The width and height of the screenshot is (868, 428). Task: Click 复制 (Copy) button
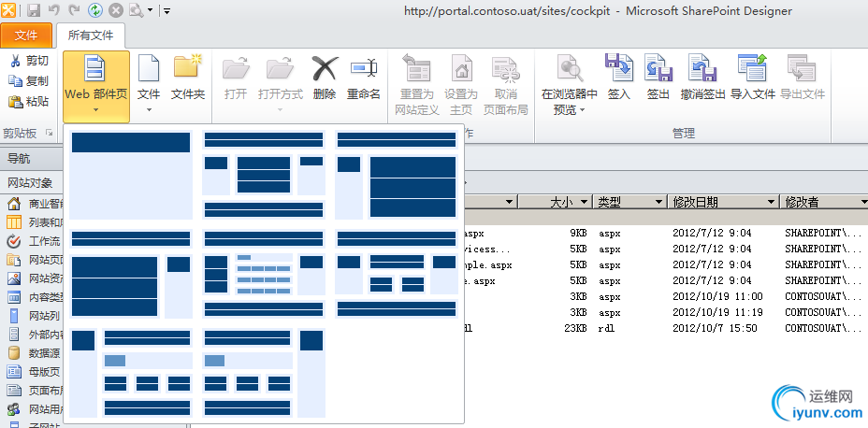click(29, 81)
